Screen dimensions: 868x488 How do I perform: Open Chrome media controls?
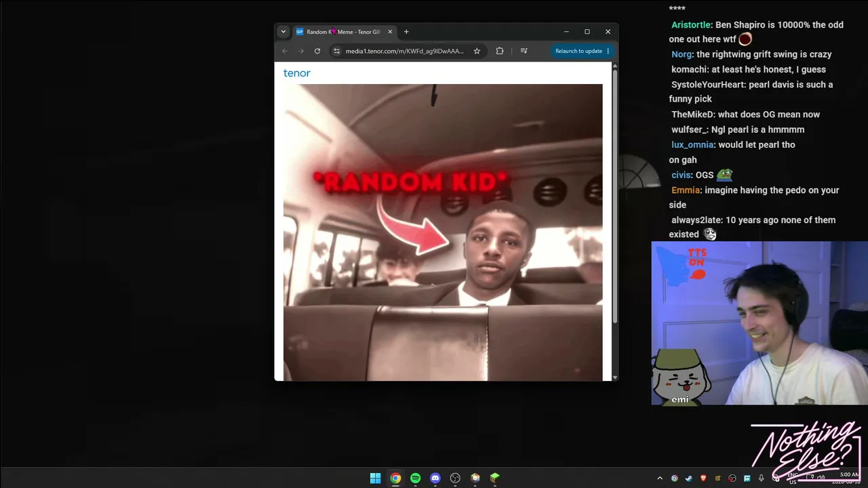coord(524,51)
